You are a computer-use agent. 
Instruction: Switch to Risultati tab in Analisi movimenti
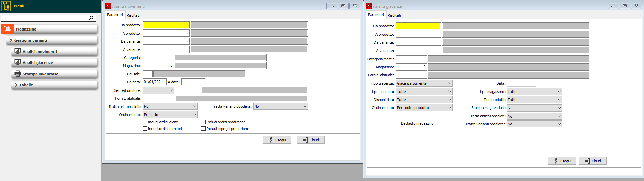[x=133, y=15]
